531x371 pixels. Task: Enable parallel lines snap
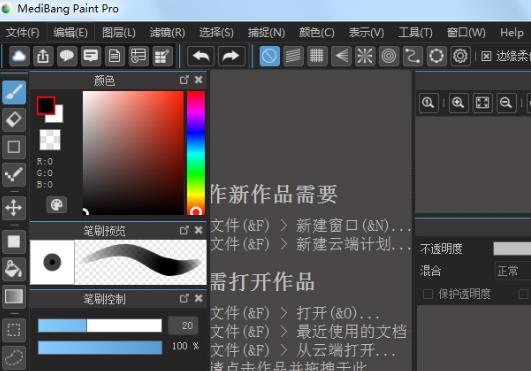tap(293, 56)
